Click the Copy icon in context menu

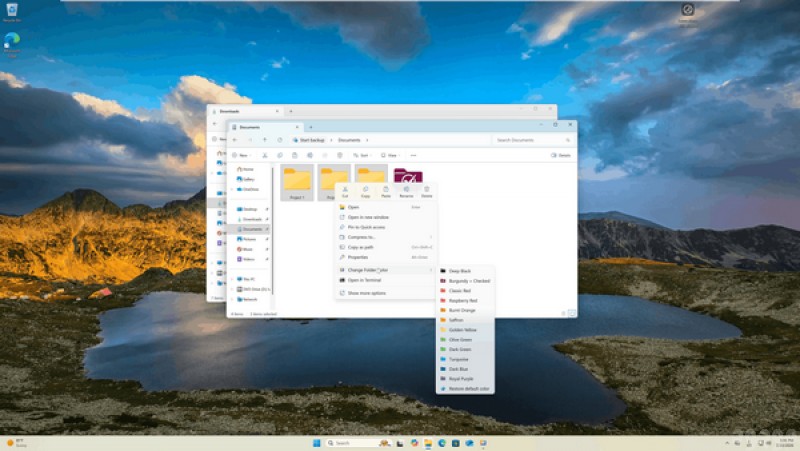click(x=366, y=190)
